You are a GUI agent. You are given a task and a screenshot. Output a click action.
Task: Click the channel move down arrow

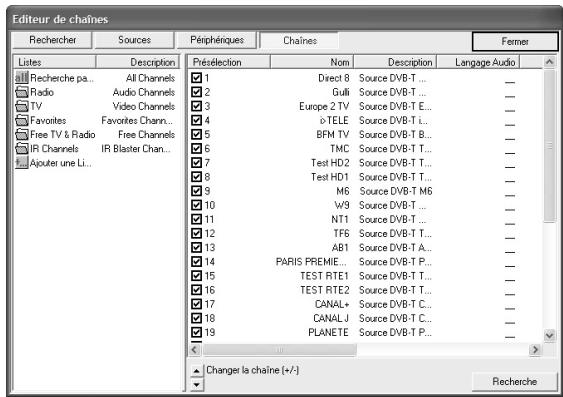(x=196, y=384)
